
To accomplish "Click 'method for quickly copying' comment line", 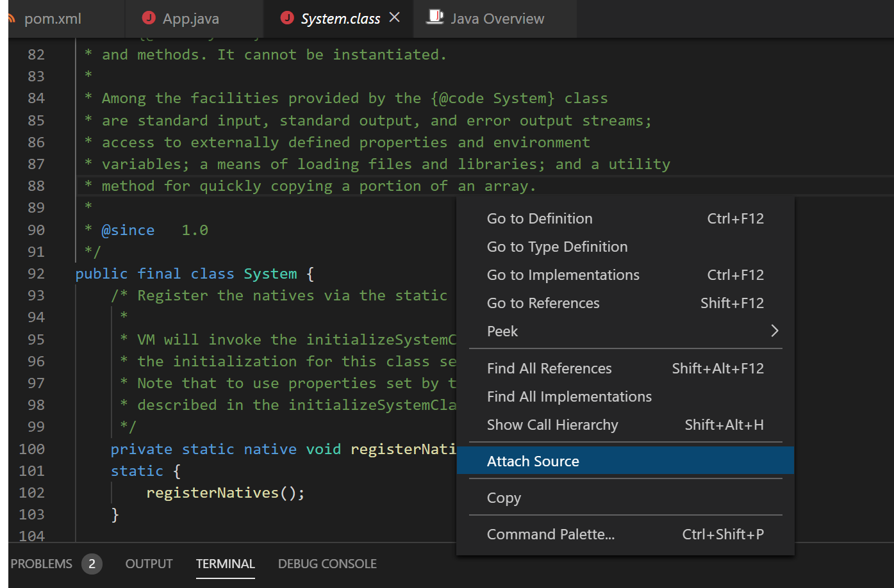I will [310, 186].
